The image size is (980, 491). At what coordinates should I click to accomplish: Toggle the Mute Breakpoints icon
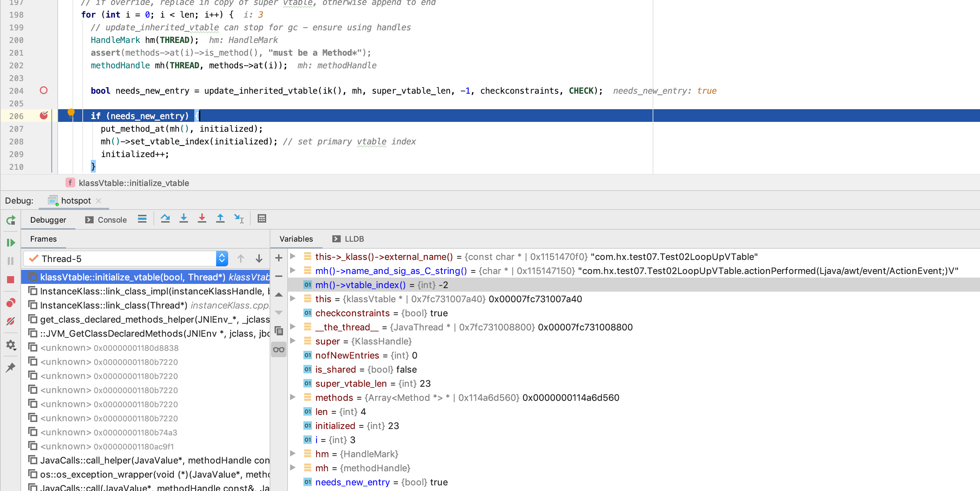(x=11, y=321)
